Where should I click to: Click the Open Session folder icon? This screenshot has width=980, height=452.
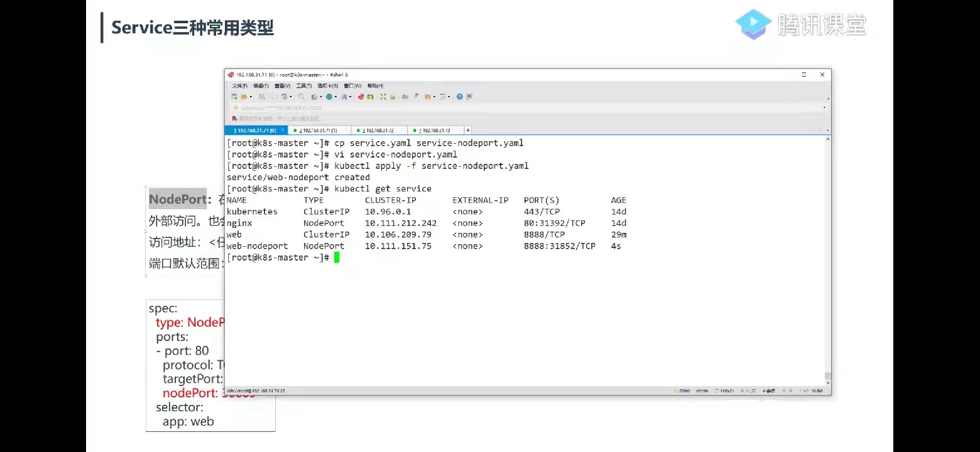tap(244, 97)
